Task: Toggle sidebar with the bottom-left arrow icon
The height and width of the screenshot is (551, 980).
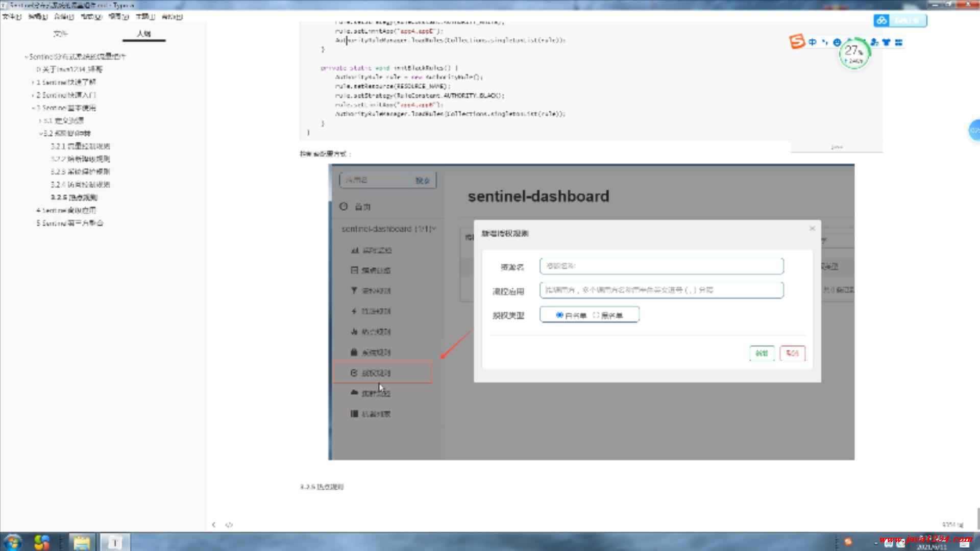Action: (x=214, y=524)
